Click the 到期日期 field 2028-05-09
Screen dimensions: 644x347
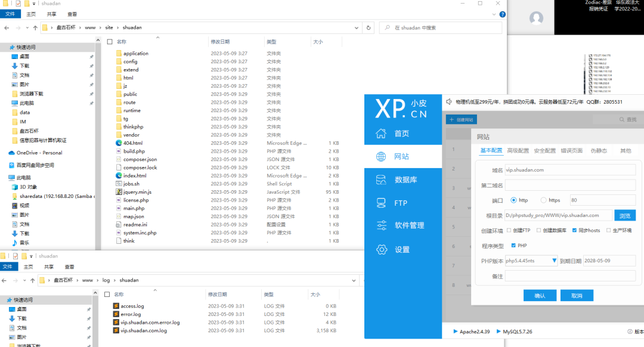(609, 261)
